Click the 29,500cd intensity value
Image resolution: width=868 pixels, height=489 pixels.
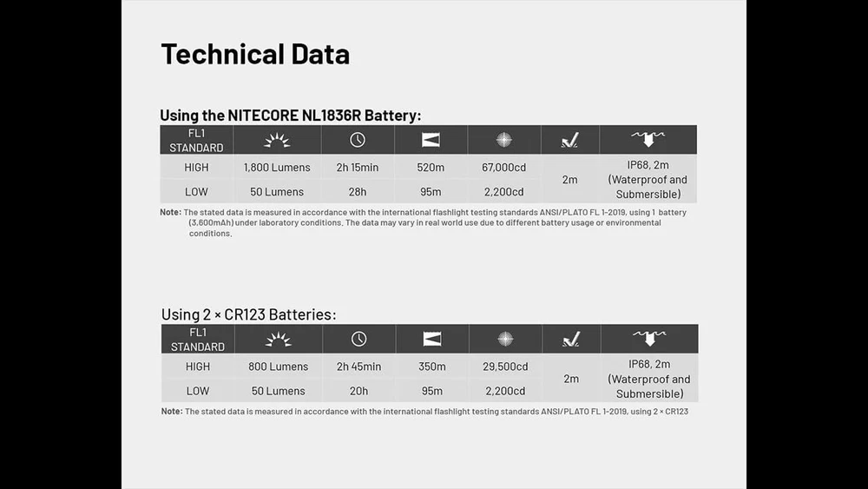point(505,367)
